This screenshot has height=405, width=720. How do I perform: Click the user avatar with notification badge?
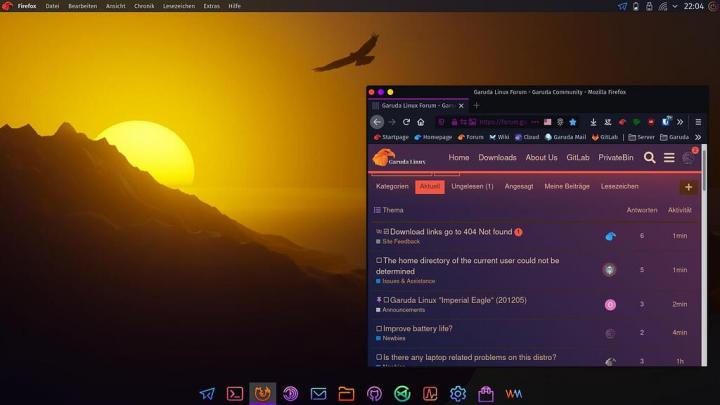point(689,157)
